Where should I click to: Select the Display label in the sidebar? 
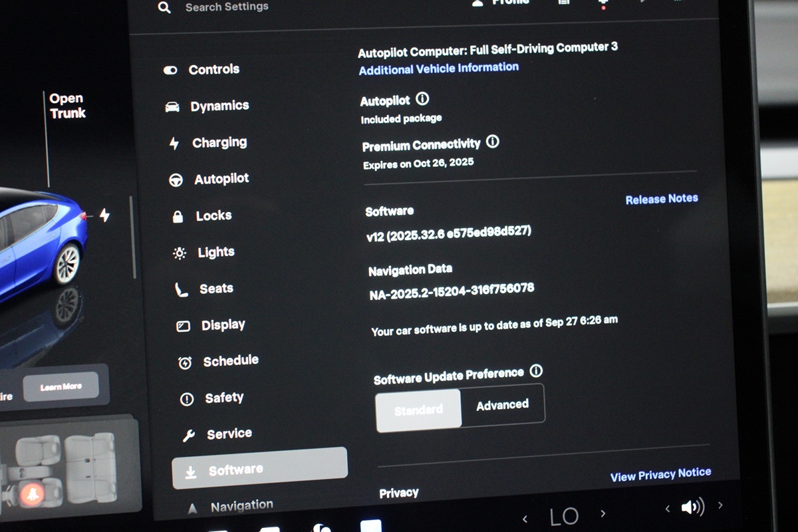(x=223, y=325)
